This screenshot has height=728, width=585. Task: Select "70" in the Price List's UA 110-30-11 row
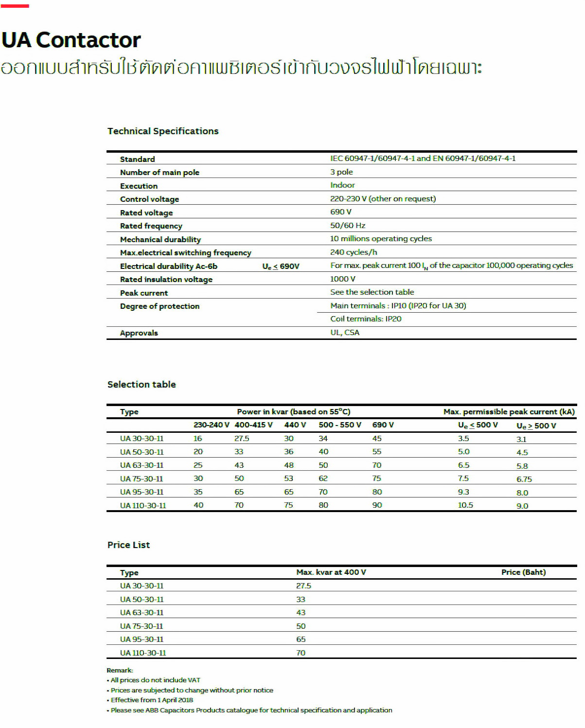pos(301,653)
